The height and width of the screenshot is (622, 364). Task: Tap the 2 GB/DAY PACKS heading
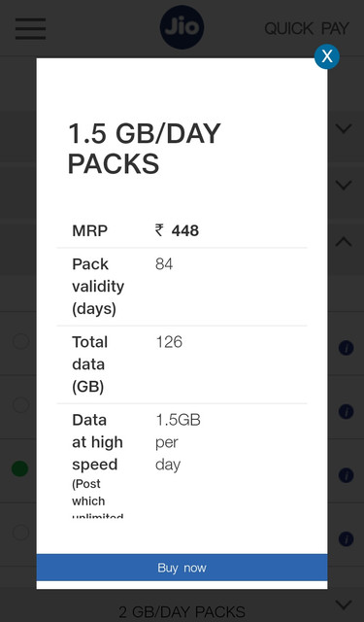click(x=182, y=613)
